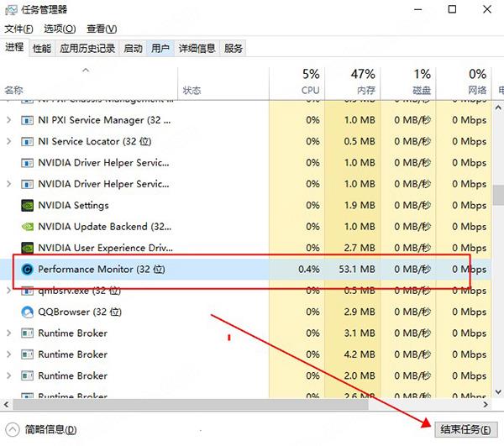The height and width of the screenshot is (446, 504).
Task: Click the Task Manager title bar icon
Action: (11, 10)
